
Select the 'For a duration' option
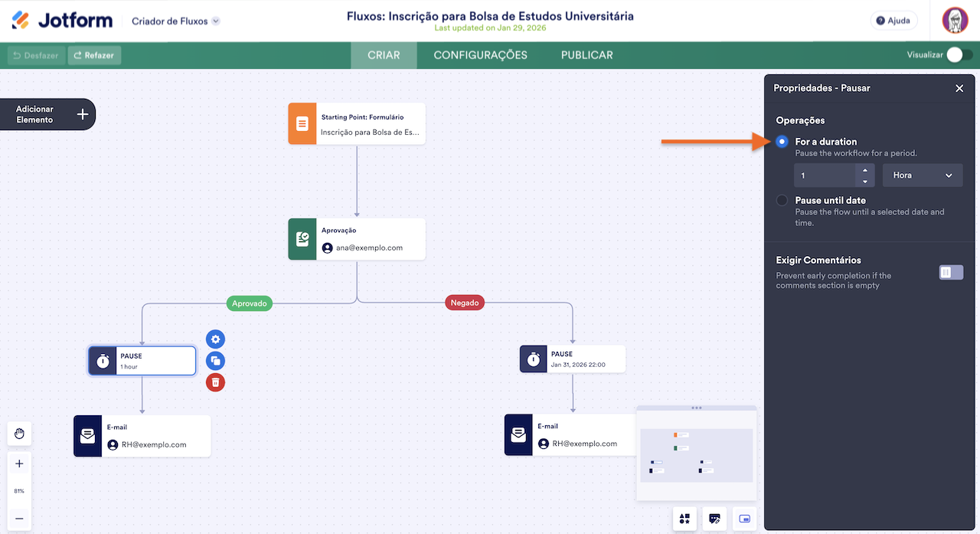[782, 142]
